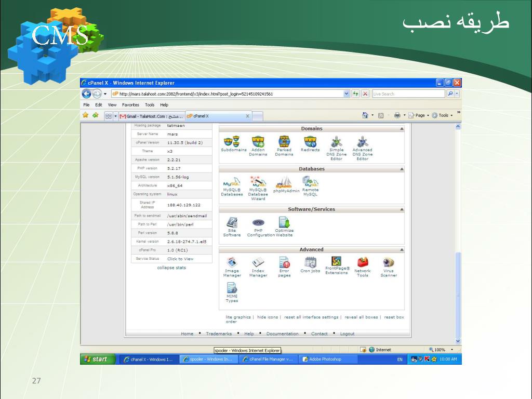Open Network Tools
This screenshot has width=532, height=399.
pos(362,267)
